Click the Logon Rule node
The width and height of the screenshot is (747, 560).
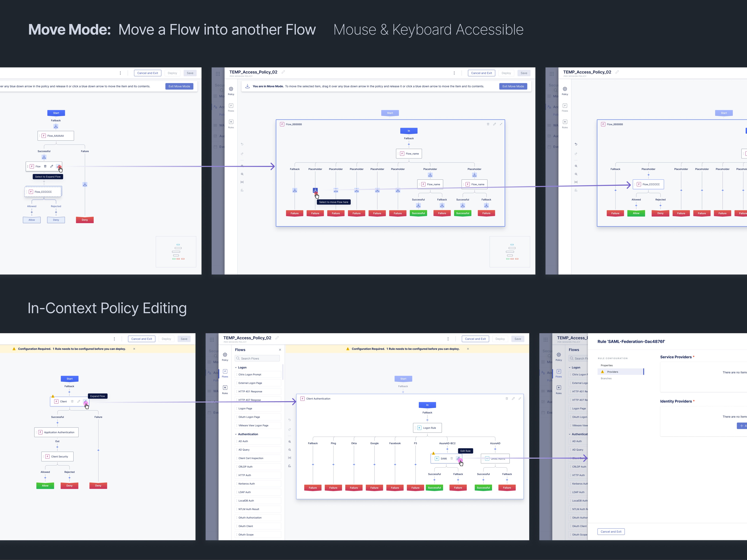click(427, 428)
